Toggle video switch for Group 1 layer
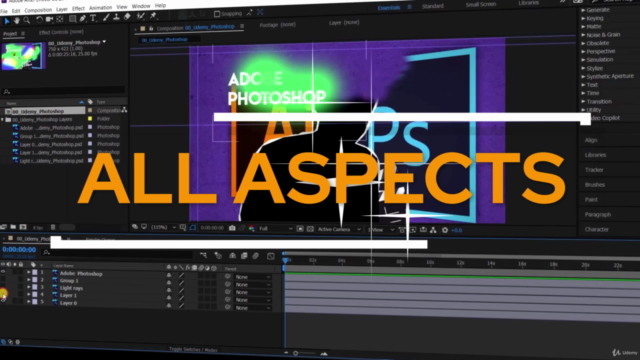 coord(3,279)
